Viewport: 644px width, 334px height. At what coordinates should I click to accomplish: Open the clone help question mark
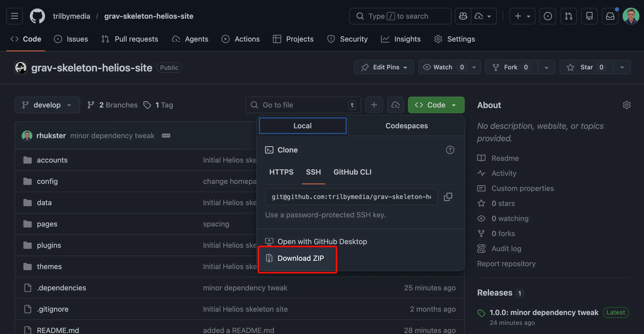[x=450, y=150]
